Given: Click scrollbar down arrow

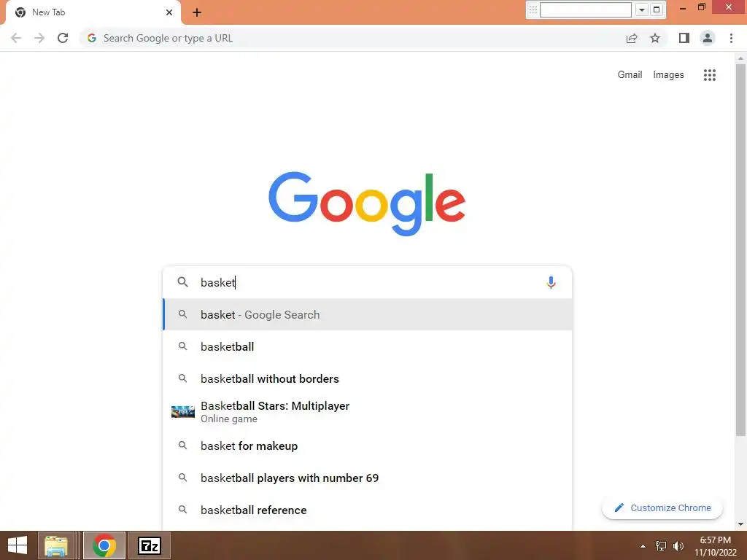Looking at the screenshot, I should tap(740, 524).
